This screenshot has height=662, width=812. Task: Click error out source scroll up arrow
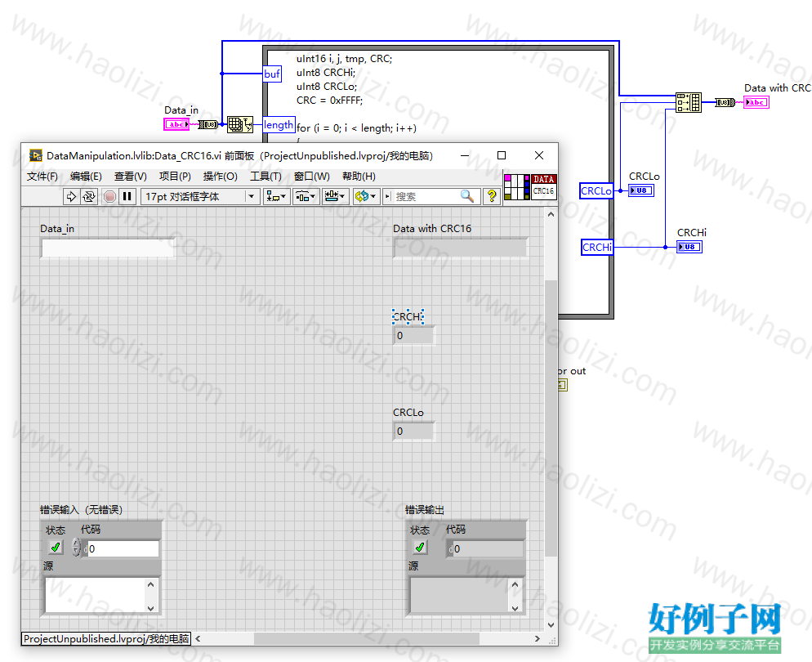pos(515,584)
